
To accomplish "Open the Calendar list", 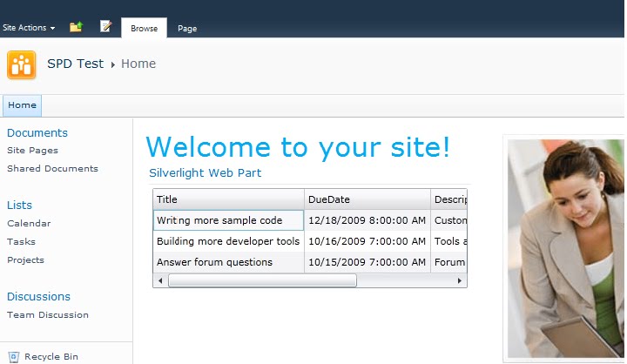I will pos(29,223).
